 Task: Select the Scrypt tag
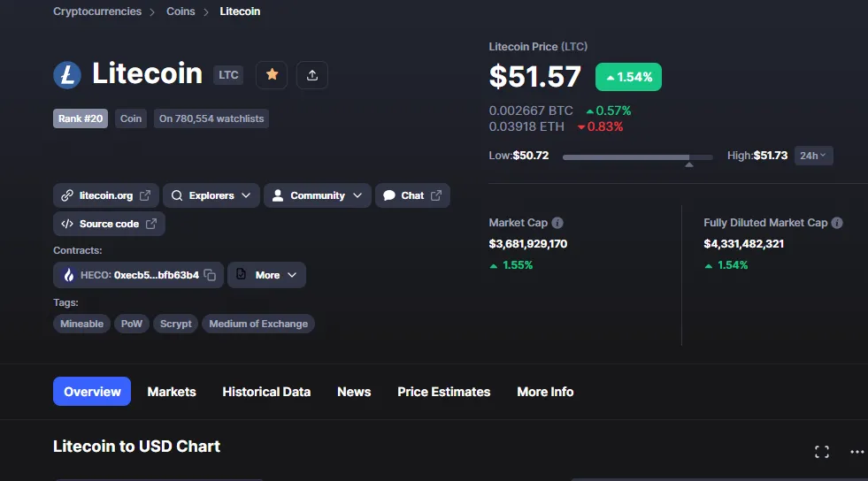[x=175, y=324]
